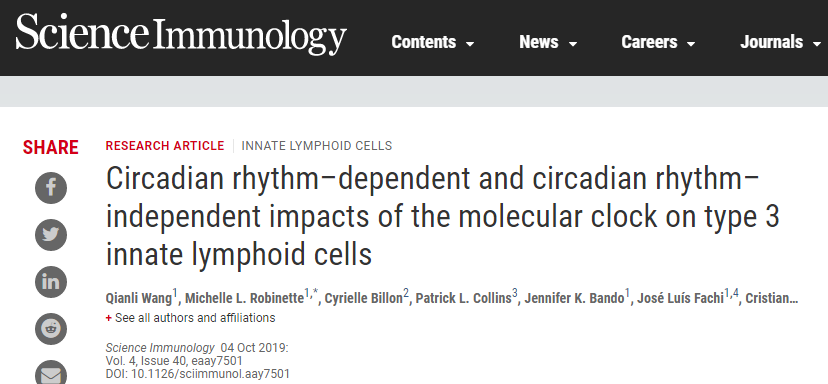Click the red plus beside See all authors
Image resolution: width=828 pixels, height=384 pixels.
point(109,318)
